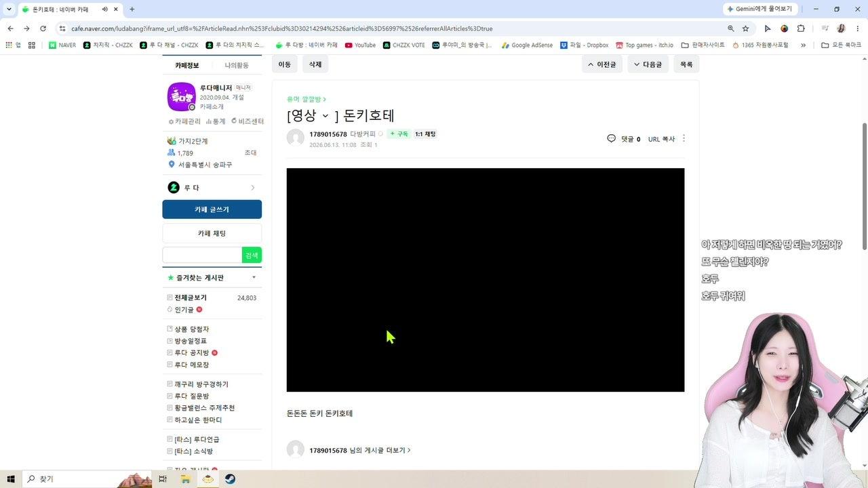This screenshot has width=868, height=488.
Task: Click the 댓글 comment bubble icon
Action: tap(611, 138)
